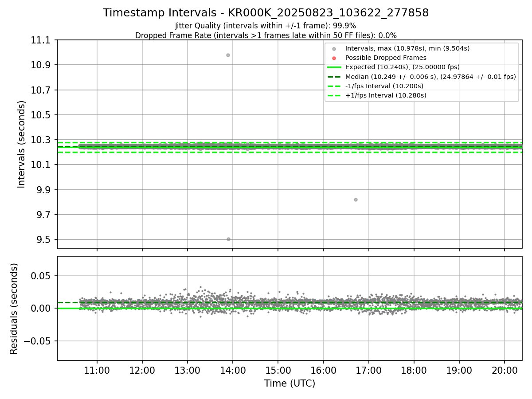Click the outlier point near 9.82s at 16:40

(x=356, y=199)
